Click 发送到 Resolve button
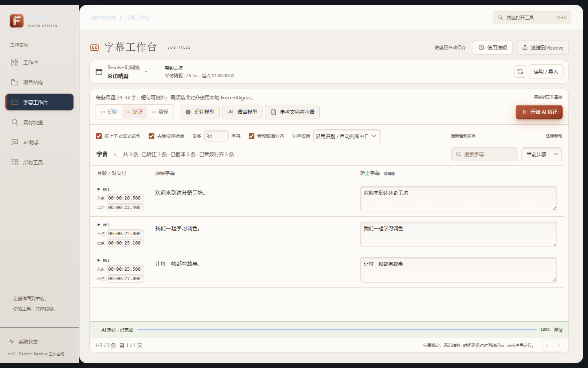Screen dimensions: 588x368 point(543,47)
